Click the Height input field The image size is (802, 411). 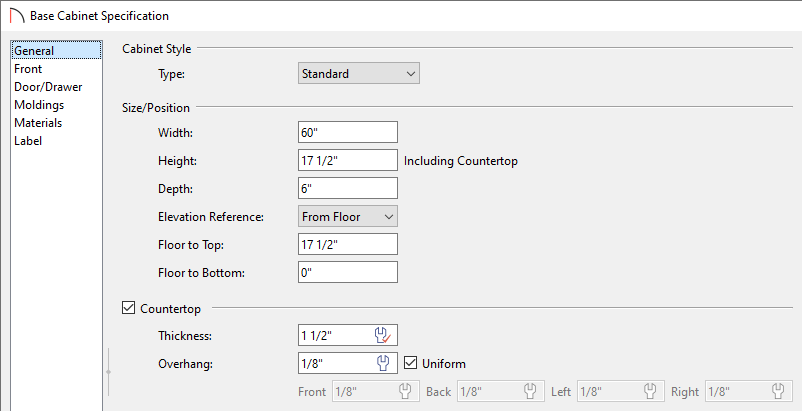[347, 161]
